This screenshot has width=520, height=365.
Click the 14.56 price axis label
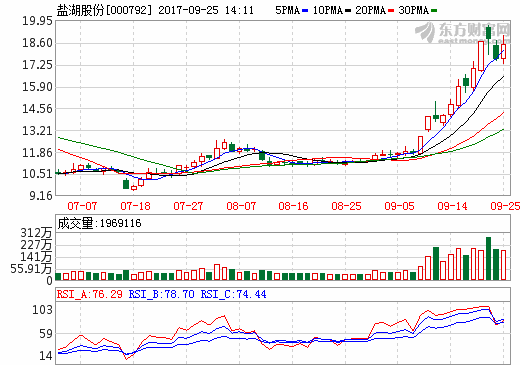pyautogui.click(x=37, y=108)
